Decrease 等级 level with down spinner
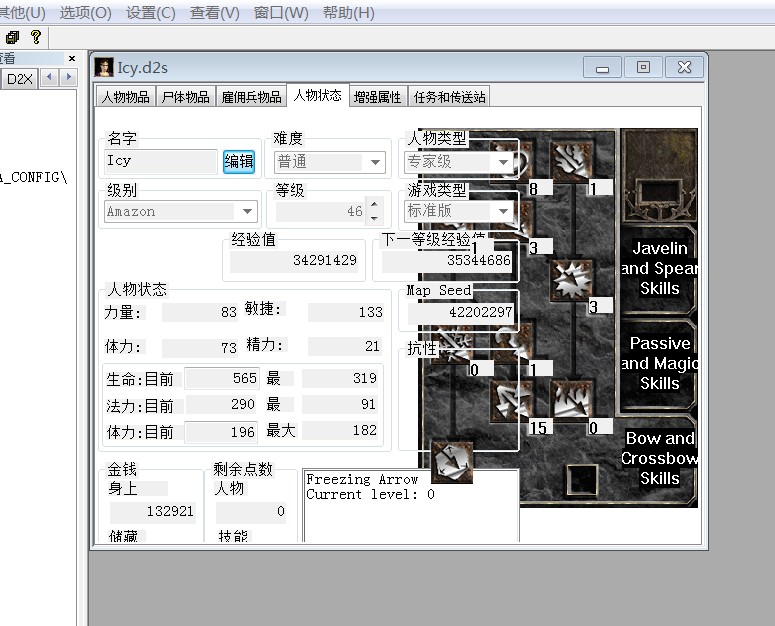This screenshot has height=626, width=775. pos(374,218)
